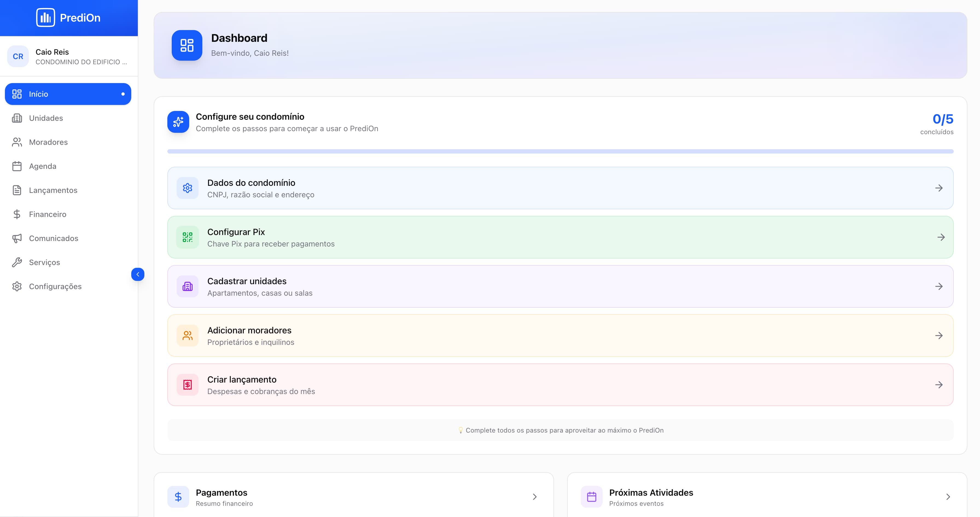This screenshot has height=517, width=980.
Task: Open the Criar lançamento setup step
Action: [560, 385]
